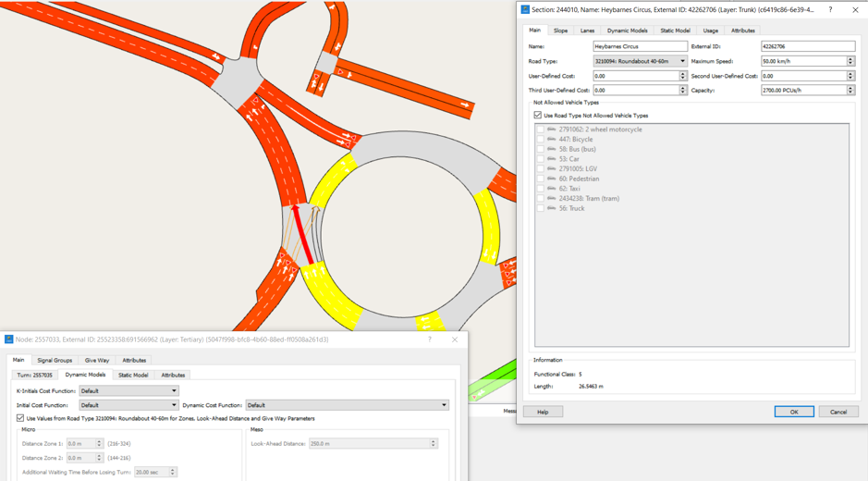Image resolution: width=868 pixels, height=481 pixels.
Task: Adjust Capacity spinner arrows
Action: coord(850,90)
